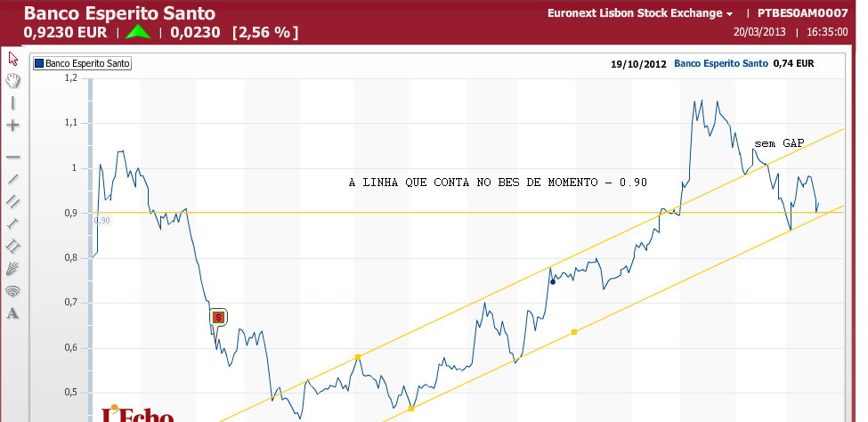Click the ISIN code PTBES0AM0007
This screenshot has width=868, height=422.
pyautogui.click(x=802, y=13)
